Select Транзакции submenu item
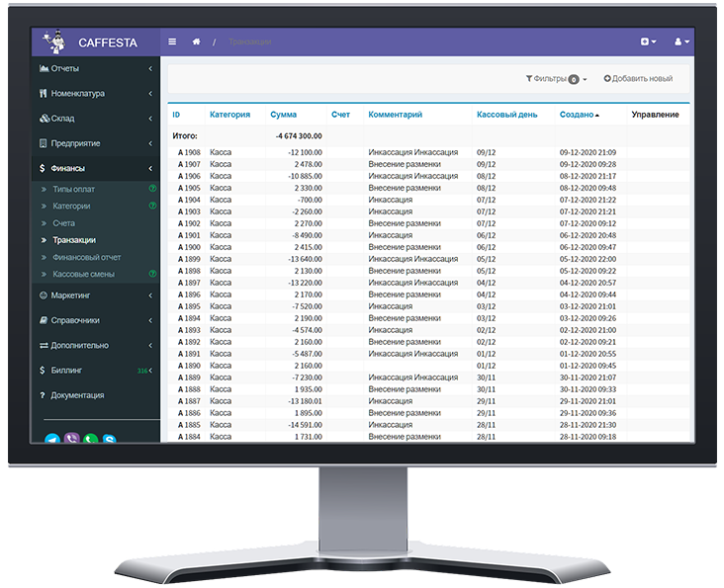Viewport: 724px width, 588px height. coord(74,240)
